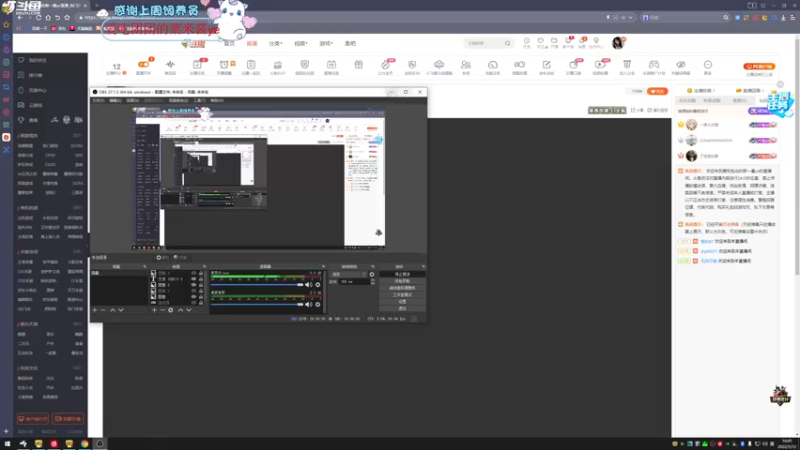Screen dimensions: 800x450
Task: Add a new source in OBS Sources panel
Action: (x=154, y=310)
